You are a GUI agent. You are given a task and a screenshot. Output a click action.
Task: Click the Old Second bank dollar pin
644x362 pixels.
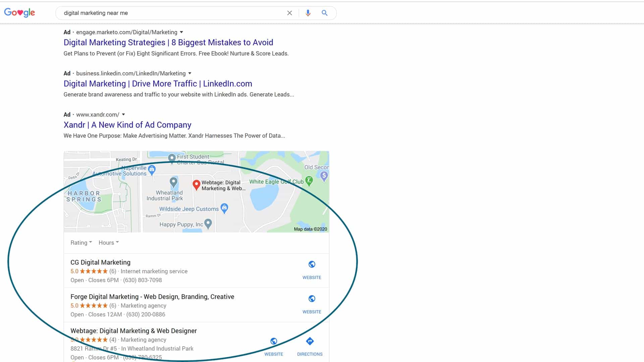click(324, 176)
